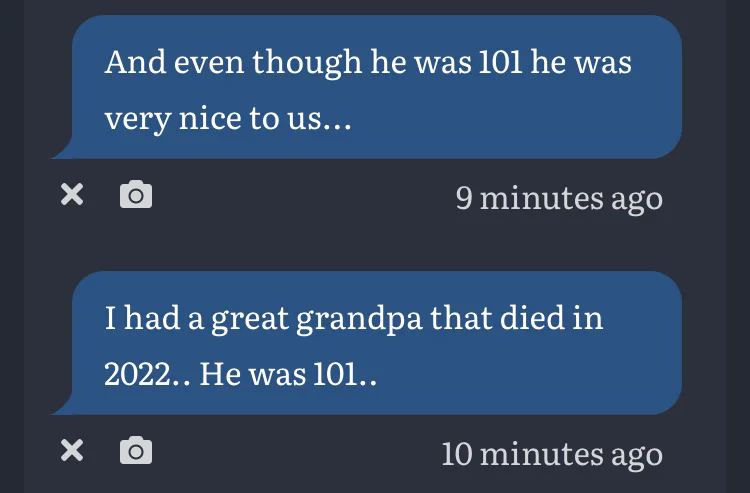750x493 pixels.
Task: Delete the "very nice to us" message
Action: [71, 195]
